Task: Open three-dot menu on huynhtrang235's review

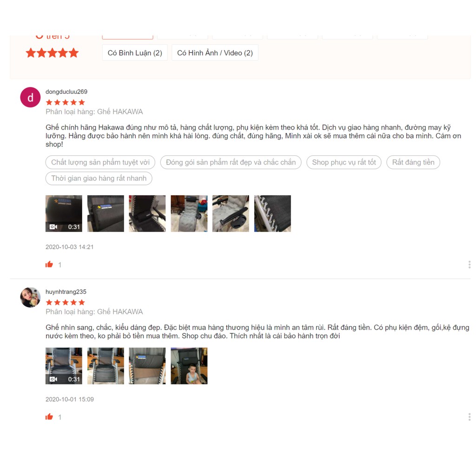Action: [x=469, y=416]
